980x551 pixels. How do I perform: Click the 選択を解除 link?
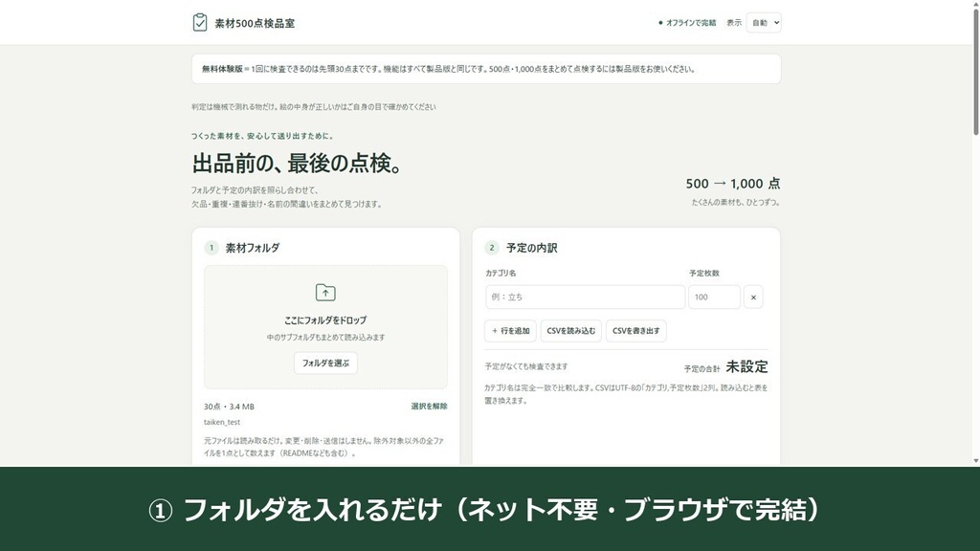429,406
